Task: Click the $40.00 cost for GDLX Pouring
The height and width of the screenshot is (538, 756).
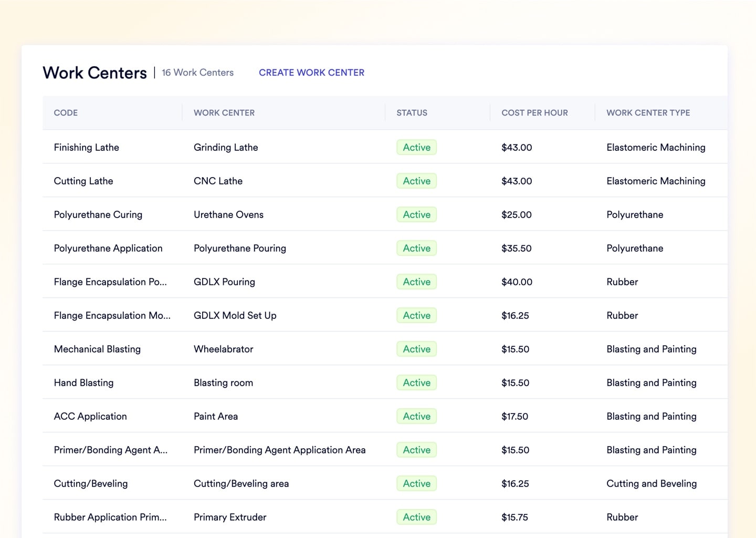Action: pos(517,282)
